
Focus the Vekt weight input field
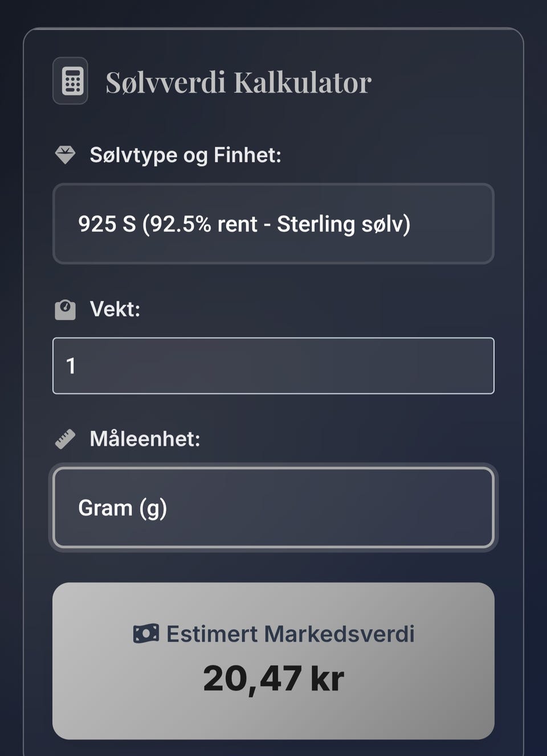click(273, 365)
